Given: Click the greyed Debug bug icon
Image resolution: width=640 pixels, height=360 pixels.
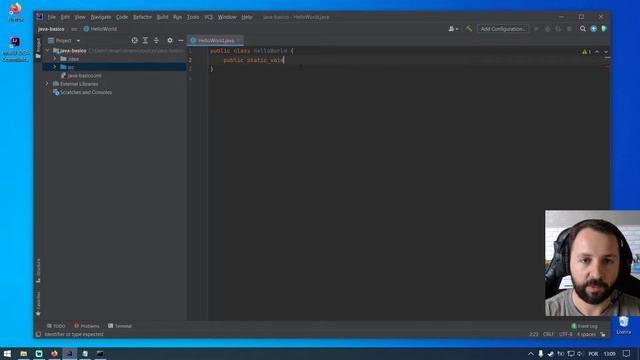Looking at the screenshot, I should [547, 29].
